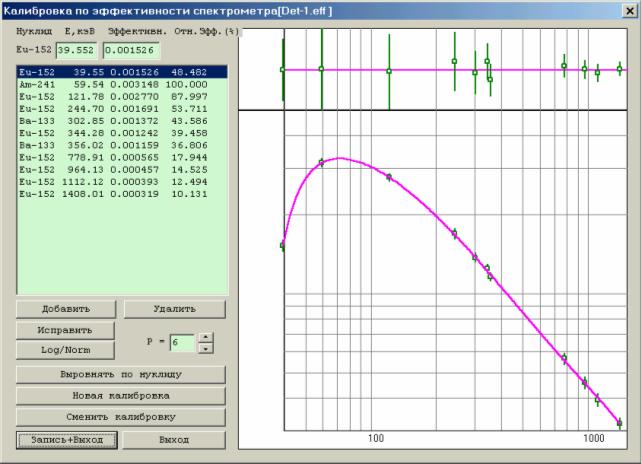Select row Eu-152 39.55
The image size is (641, 464).
(122, 72)
